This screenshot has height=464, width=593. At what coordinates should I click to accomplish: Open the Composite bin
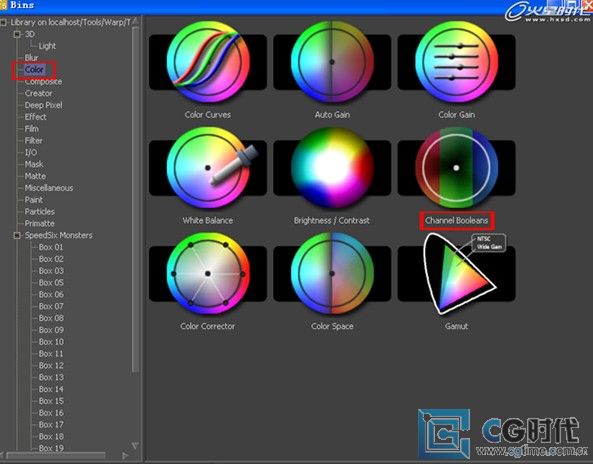43,81
